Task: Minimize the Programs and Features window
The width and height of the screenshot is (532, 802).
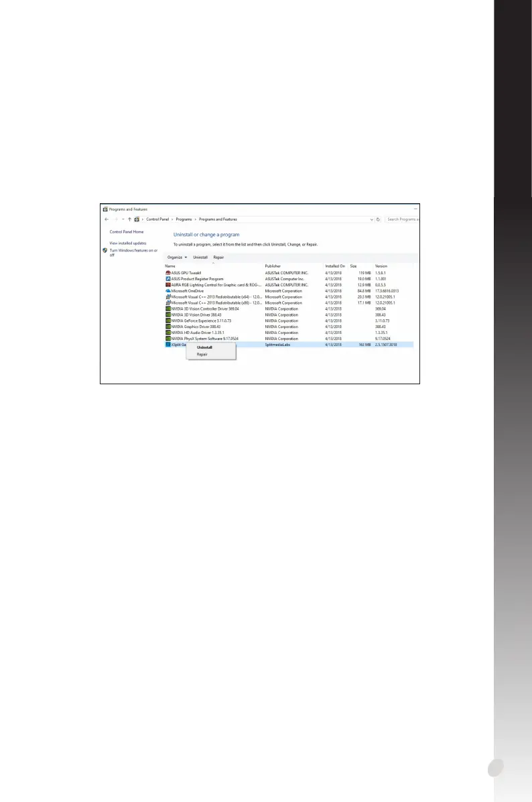Action: click(x=415, y=209)
